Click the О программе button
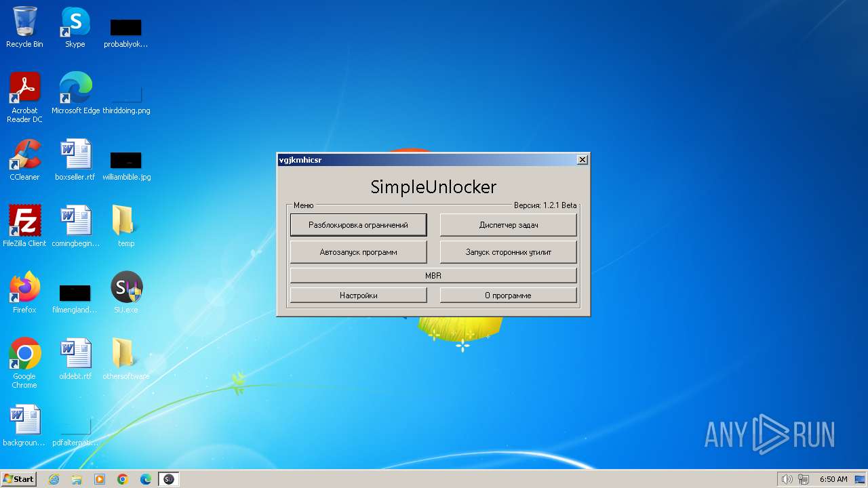 [x=509, y=296]
